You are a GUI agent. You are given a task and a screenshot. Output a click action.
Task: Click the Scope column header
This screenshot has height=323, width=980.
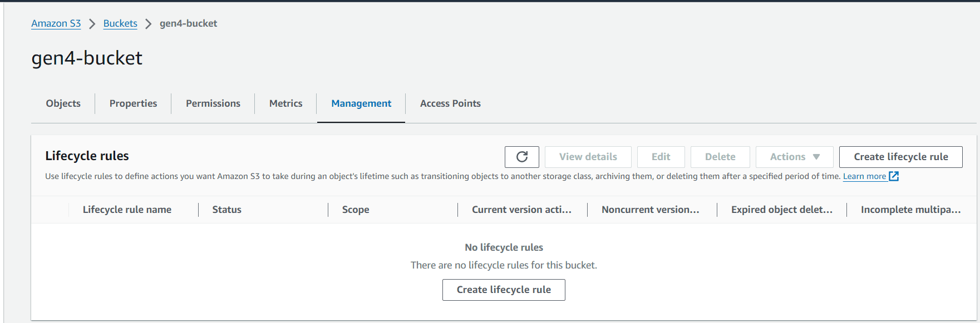pos(356,210)
